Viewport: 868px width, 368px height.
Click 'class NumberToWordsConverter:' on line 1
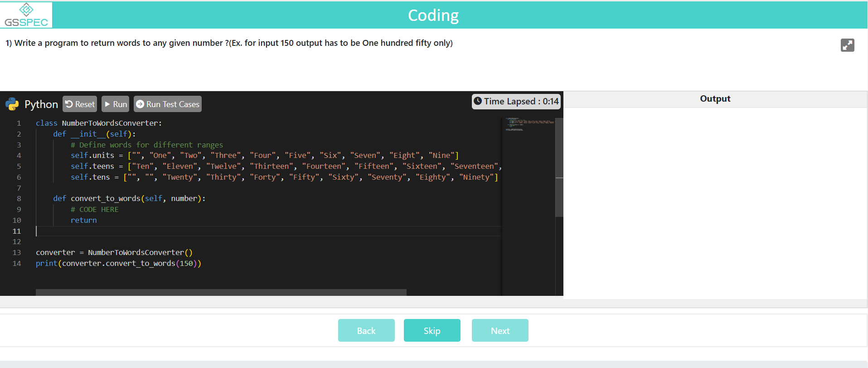tap(99, 123)
